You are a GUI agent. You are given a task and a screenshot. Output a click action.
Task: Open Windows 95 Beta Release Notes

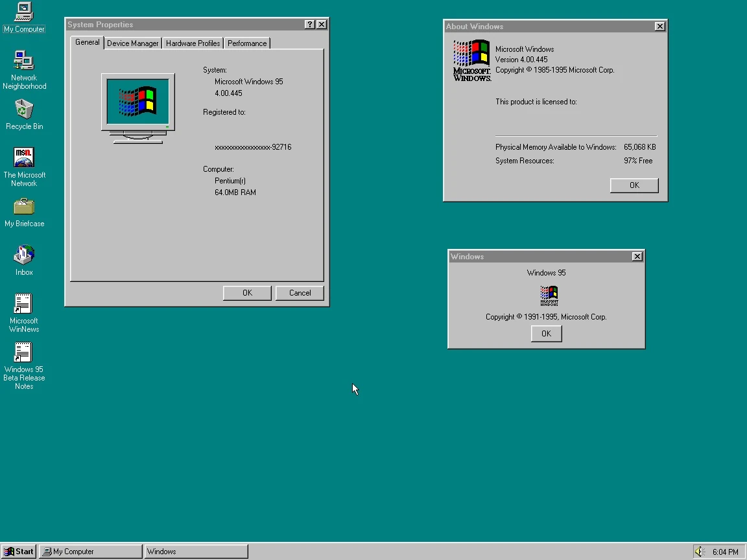[x=24, y=352]
